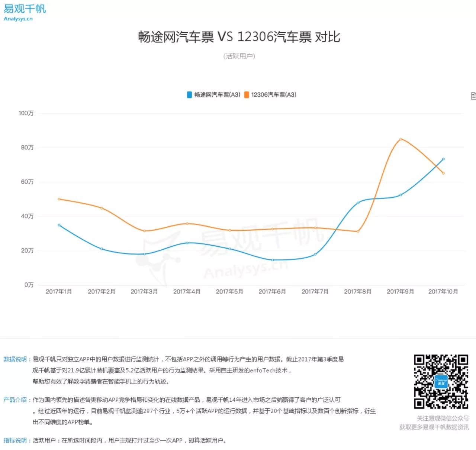Click the chart title 畅途网汽车票 VS 12306汽车票 对比
The image size is (476, 450).
coord(239,37)
